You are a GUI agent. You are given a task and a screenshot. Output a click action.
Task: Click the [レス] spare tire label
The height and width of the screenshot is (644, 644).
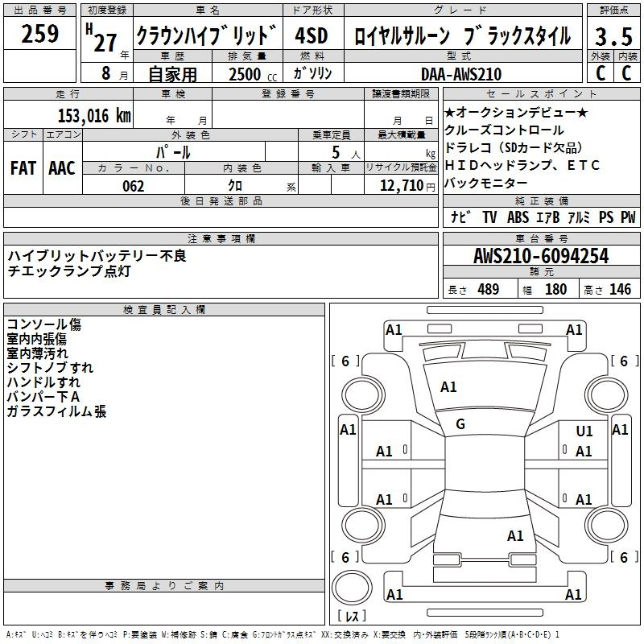pos(352,616)
